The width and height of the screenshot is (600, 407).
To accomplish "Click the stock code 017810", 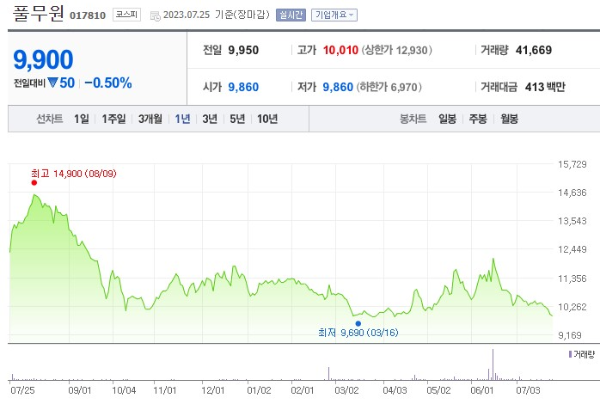I will [88, 16].
